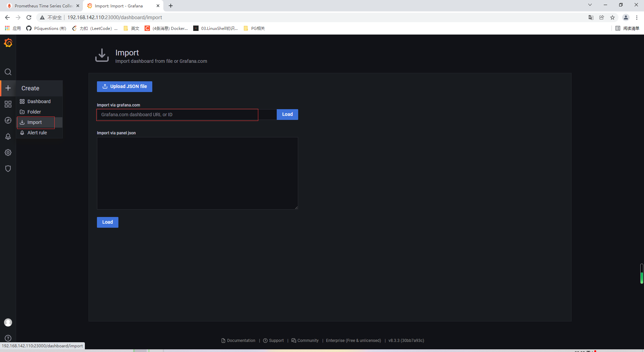Open the Help question mark icon
This screenshot has width=644, height=352.
point(8,338)
